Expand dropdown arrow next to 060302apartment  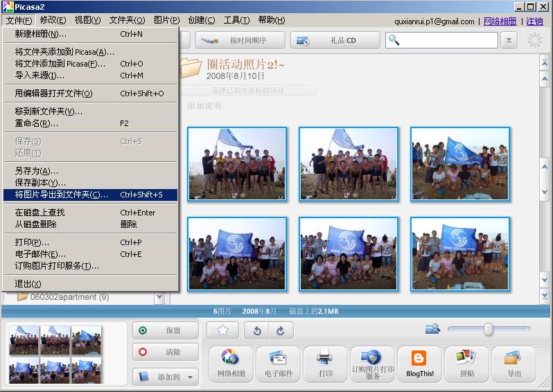click(159, 298)
